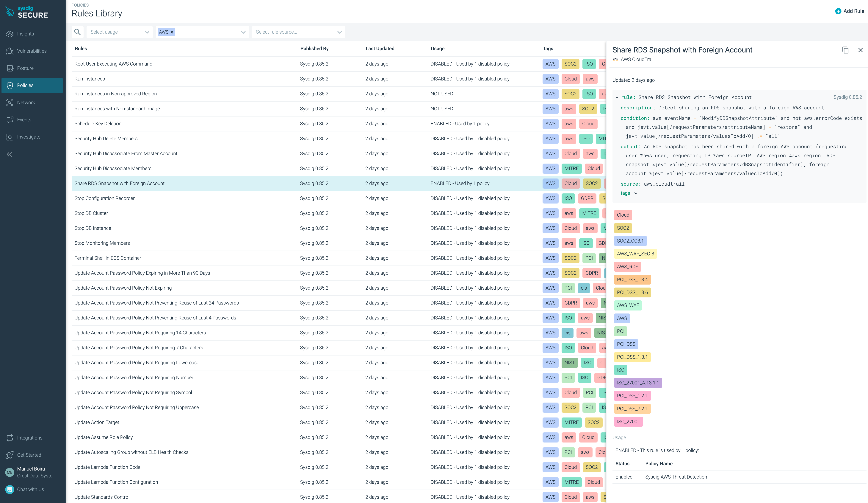Click the search magnifier icon

click(x=78, y=32)
